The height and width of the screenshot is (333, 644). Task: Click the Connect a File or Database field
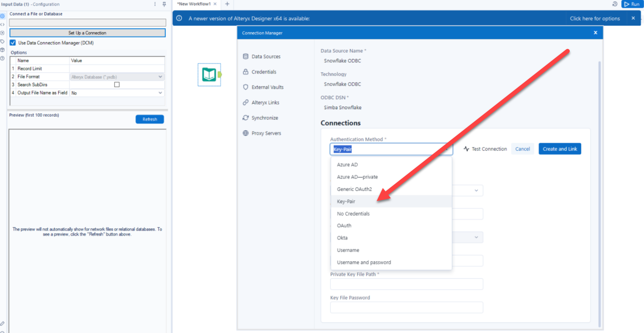click(x=88, y=23)
